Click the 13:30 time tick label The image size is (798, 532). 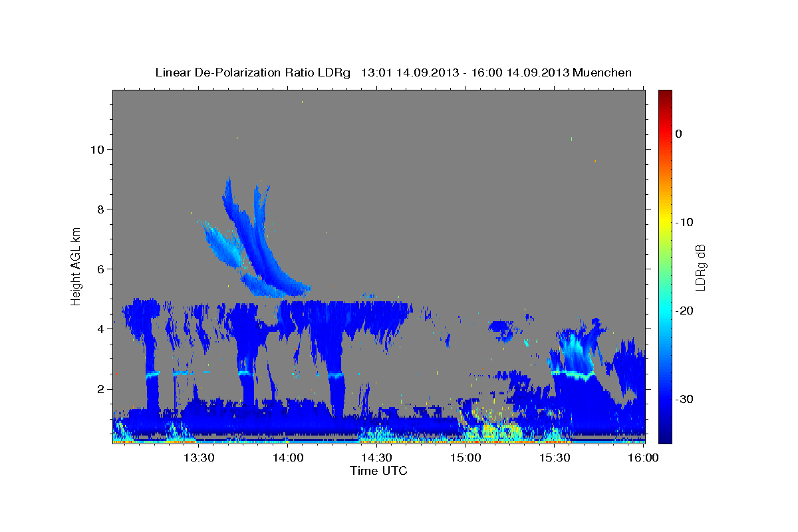coord(199,457)
